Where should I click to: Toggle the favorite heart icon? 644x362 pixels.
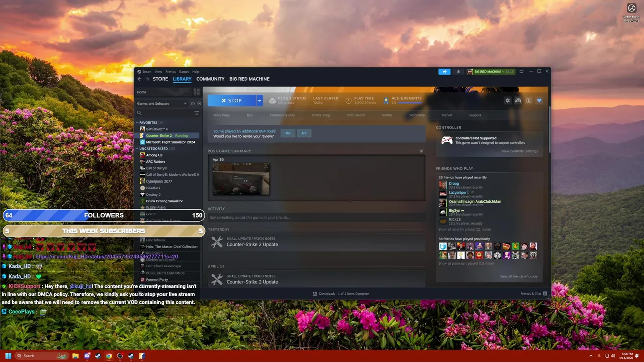[x=539, y=101]
